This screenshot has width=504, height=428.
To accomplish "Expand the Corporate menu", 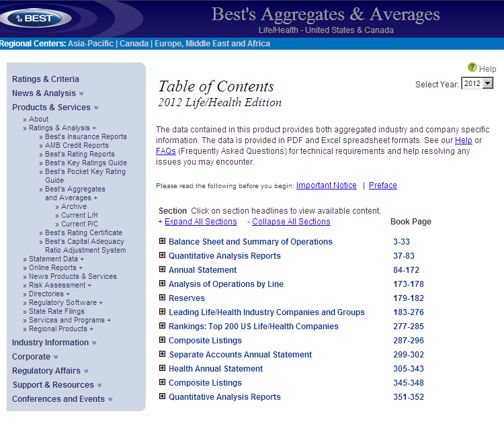I will pos(35,357).
